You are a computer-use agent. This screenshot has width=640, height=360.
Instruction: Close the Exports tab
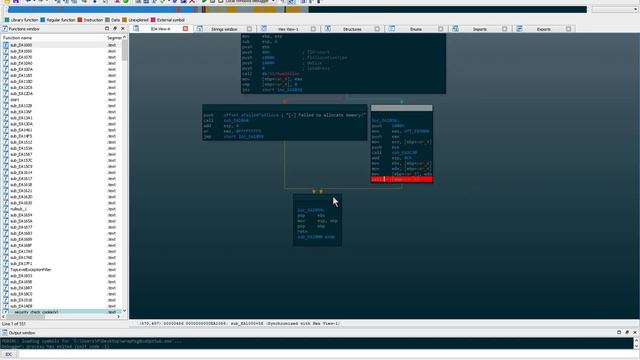point(569,29)
